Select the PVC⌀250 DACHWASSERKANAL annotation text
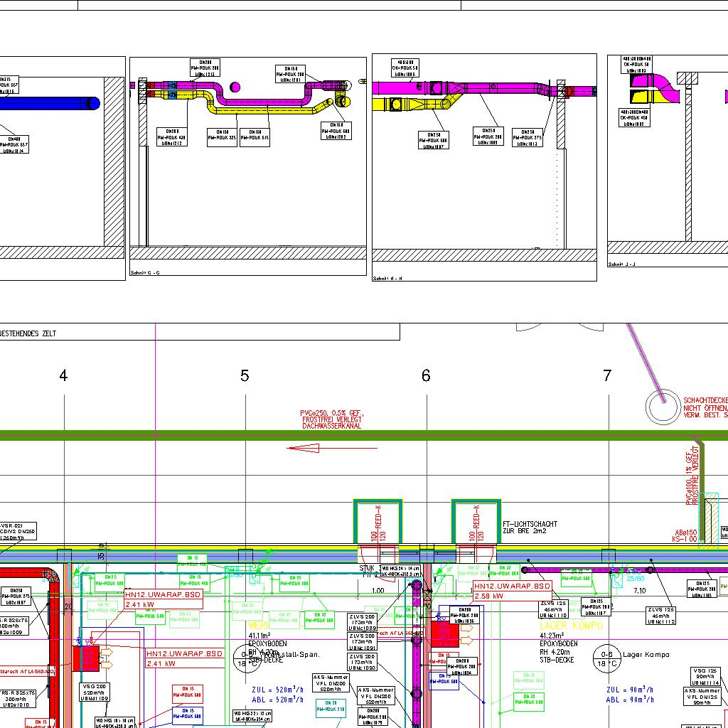The height and width of the screenshot is (728, 728). pyautogui.click(x=331, y=419)
